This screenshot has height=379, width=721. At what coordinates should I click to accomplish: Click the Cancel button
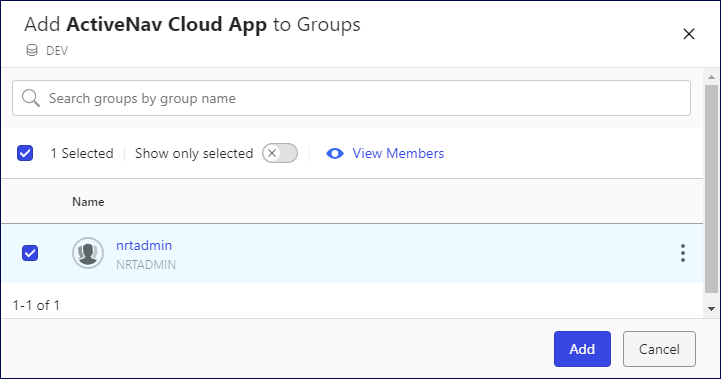[659, 349]
